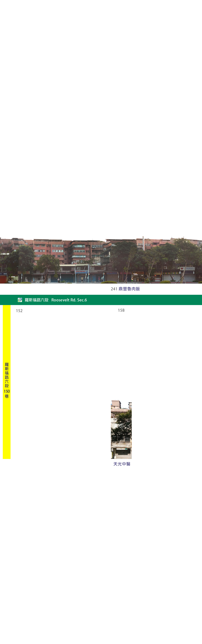Click the Roosevelt Rd. Sec.6 English label
The height and width of the screenshot is (644, 202).
(69, 300)
